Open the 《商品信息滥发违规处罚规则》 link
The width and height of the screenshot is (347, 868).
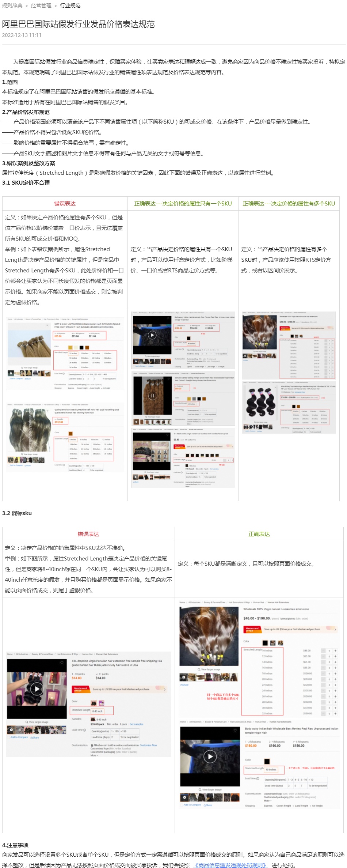pyautogui.click(x=230, y=865)
